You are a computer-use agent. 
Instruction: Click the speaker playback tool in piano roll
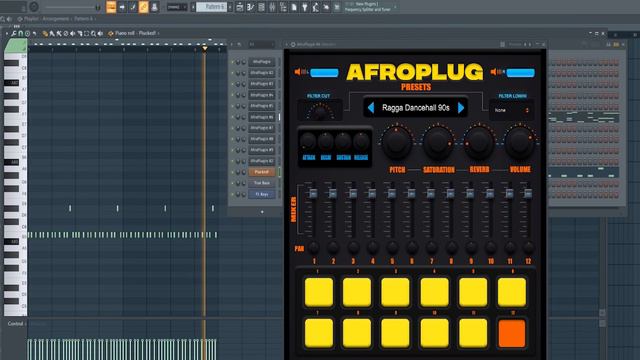point(100,33)
